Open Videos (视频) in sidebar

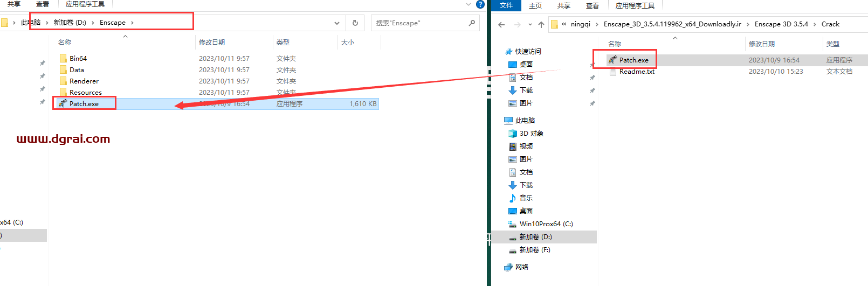521,147
